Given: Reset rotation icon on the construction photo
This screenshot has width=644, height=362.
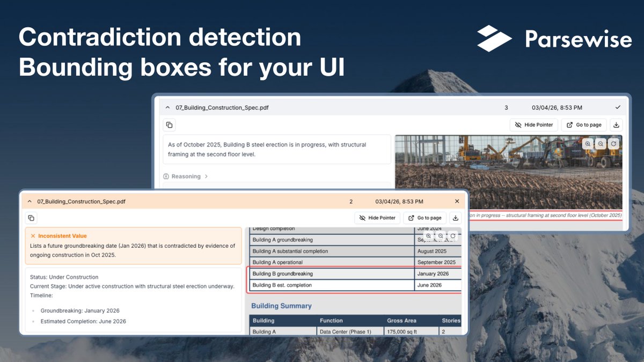Looking at the screenshot, I should (x=614, y=144).
